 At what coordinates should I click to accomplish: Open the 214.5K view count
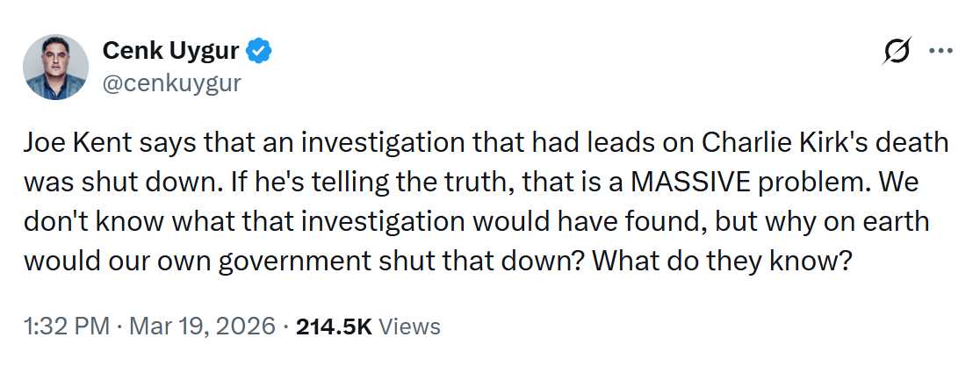click(x=335, y=327)
